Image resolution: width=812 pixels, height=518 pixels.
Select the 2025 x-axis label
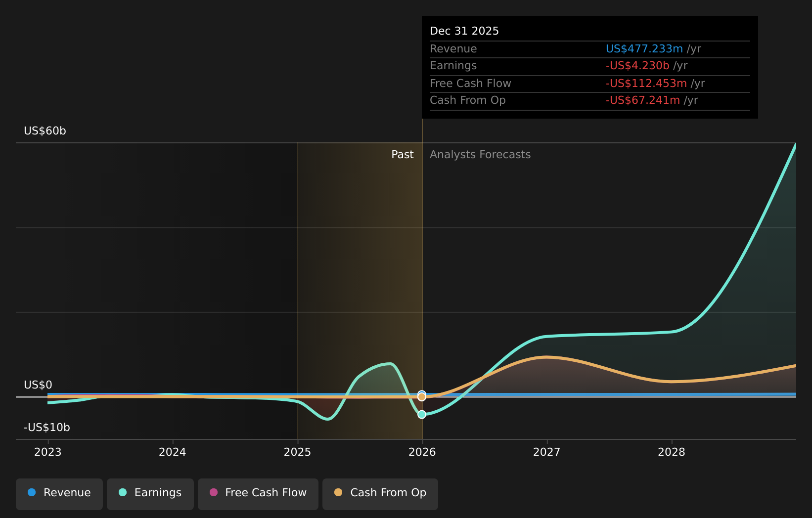pos(297,452)
